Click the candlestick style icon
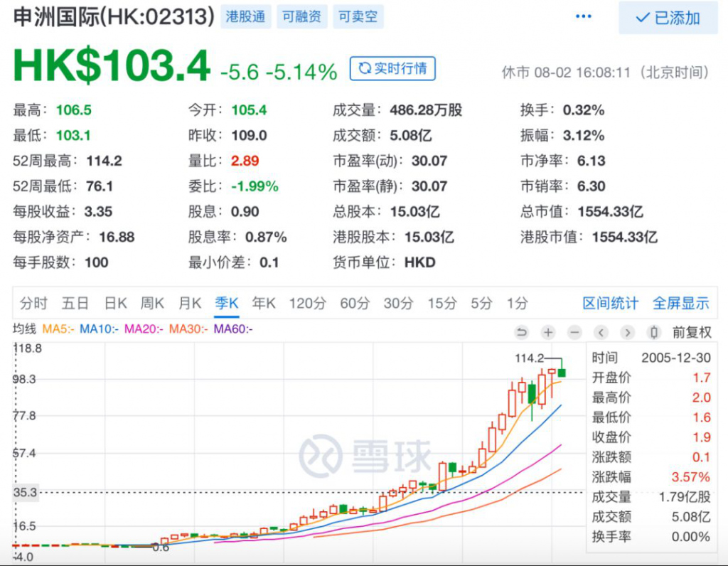 click(654, 333)
